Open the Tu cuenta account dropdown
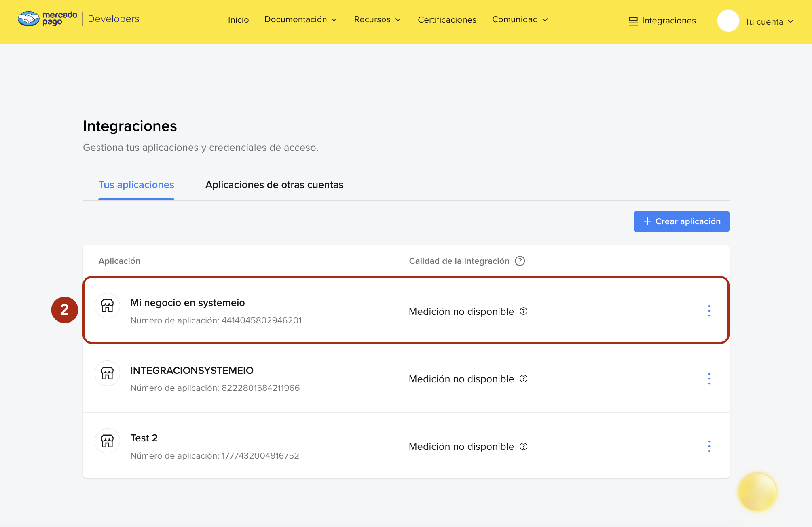Viewport: 812px width, 527px height. (x=769, y=22)
